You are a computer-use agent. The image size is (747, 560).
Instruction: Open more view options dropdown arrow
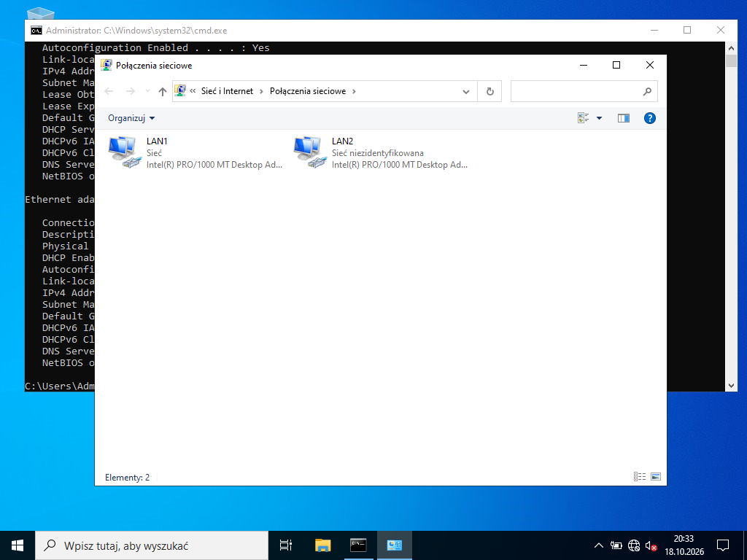click(x=600, y=118)
